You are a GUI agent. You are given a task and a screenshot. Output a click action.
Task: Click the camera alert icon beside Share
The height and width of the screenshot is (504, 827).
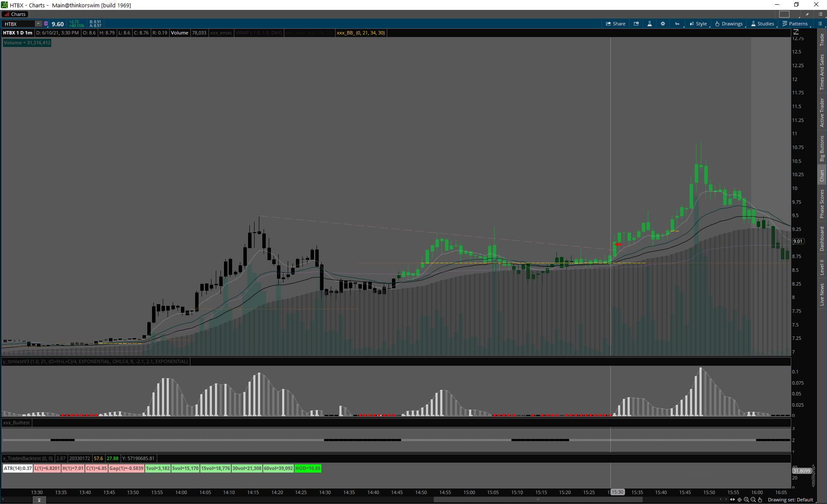pos(636,24)
